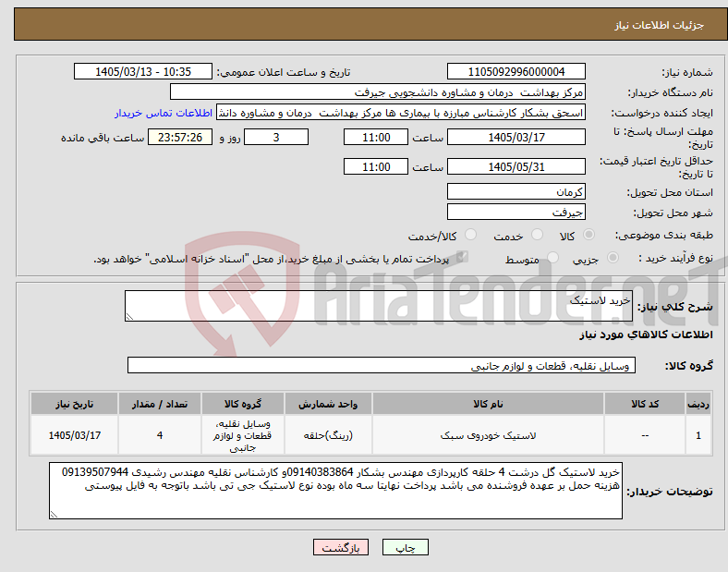Click row number 1 cell
Image resolution: width=728 pixels, height=572 pixels.
click(698, 435)
